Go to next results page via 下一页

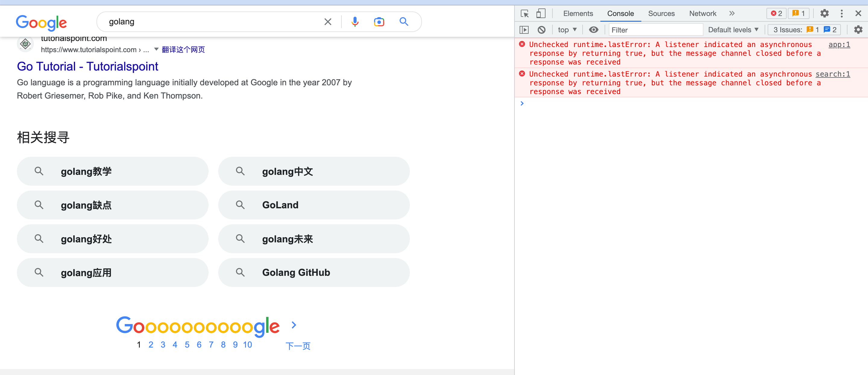[x=298, y=346]
